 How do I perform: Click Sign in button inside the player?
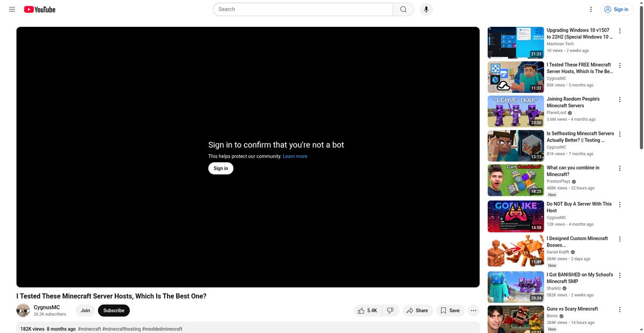coord(221,168)
